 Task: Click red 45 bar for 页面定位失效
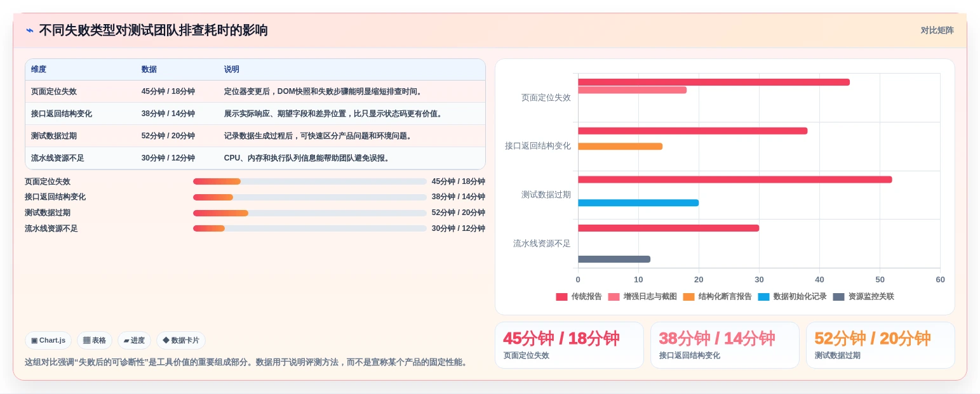[714, 82]
